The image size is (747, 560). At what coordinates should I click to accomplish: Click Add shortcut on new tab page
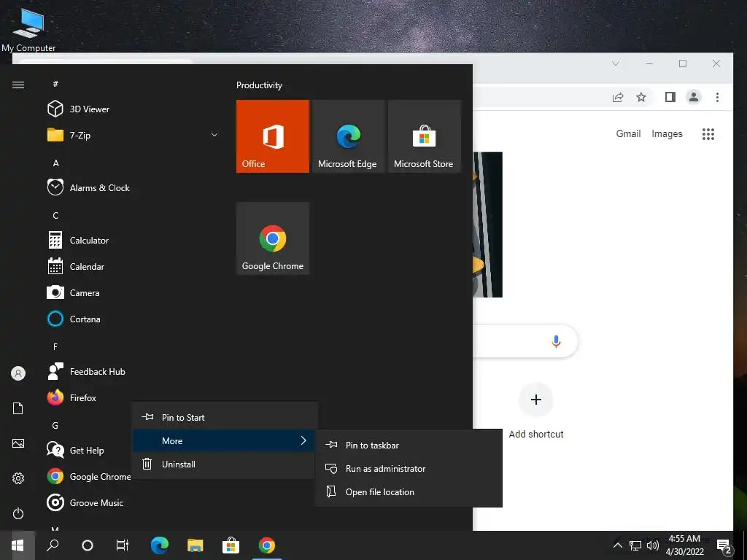(x=536, y=411)
